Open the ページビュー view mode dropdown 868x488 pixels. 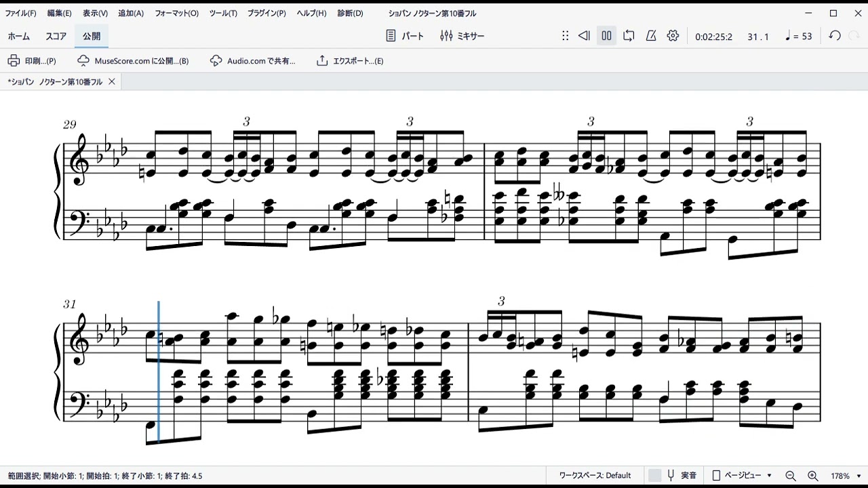pos(742,476)
